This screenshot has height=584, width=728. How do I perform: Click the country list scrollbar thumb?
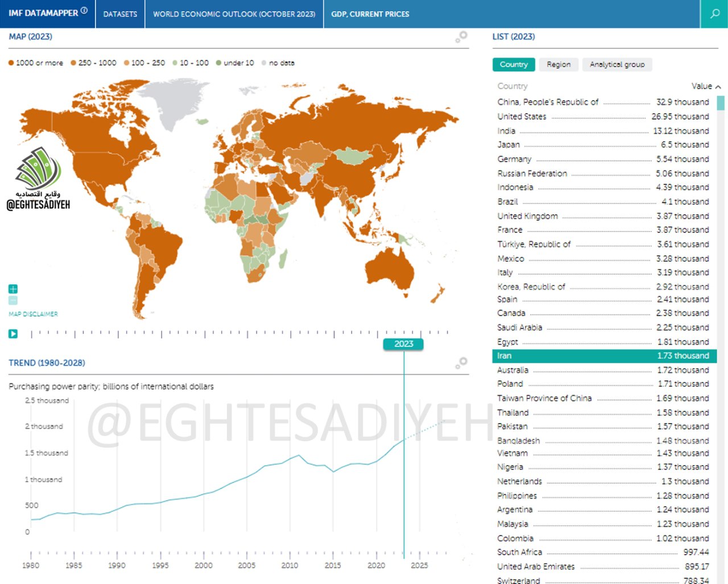coord(721,103)
